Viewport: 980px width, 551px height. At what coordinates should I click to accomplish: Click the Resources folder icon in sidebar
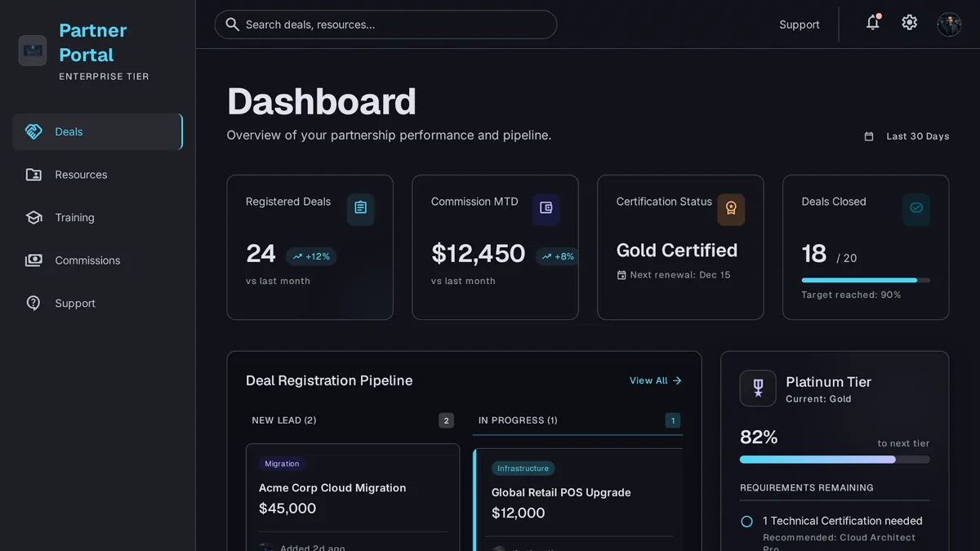33,175
